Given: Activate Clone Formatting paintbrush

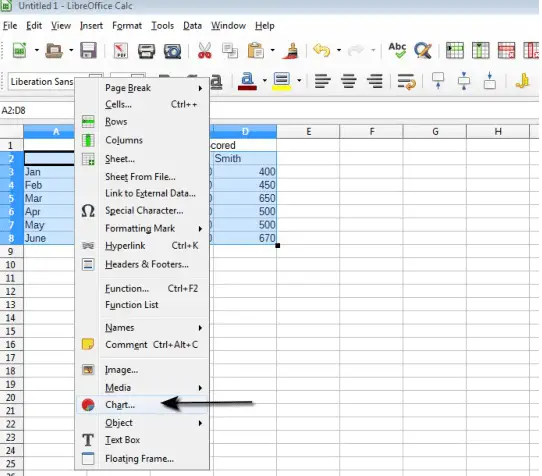Looking at the screenshot, I should tap(291, 50).
